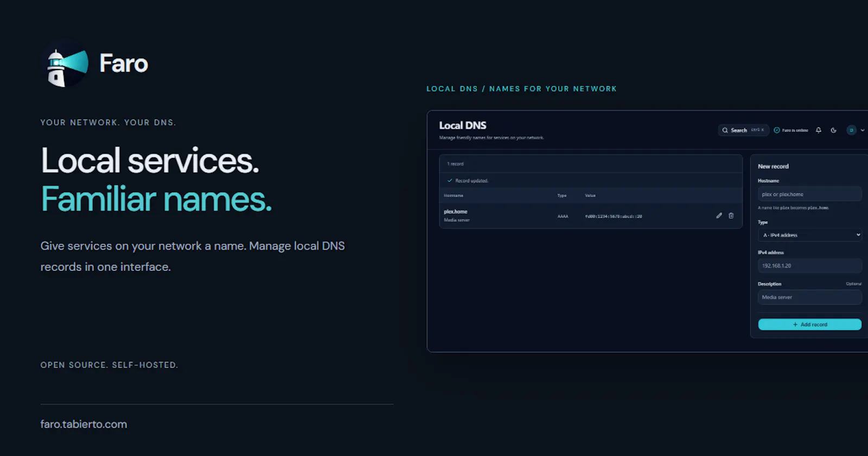Click the Faro brand name
This screenshot has height=456, width=868.
[124, 64]
